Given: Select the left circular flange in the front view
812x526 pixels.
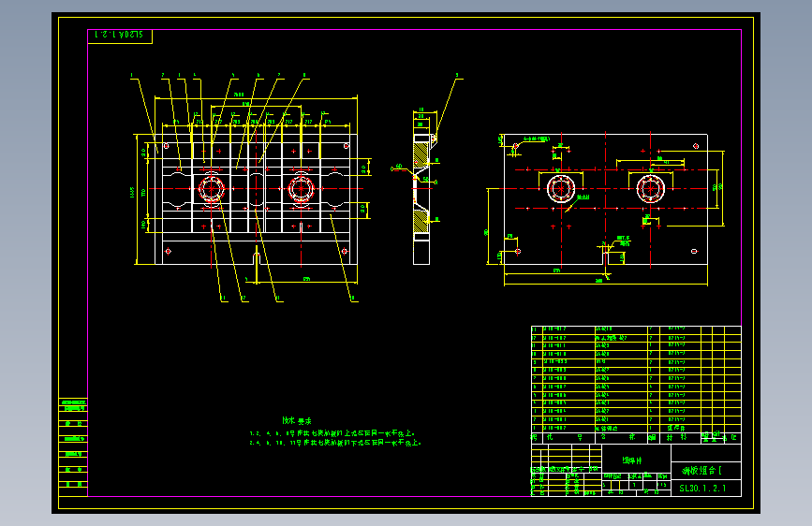Looking at the screenshot, I should [x=212, y=188].
